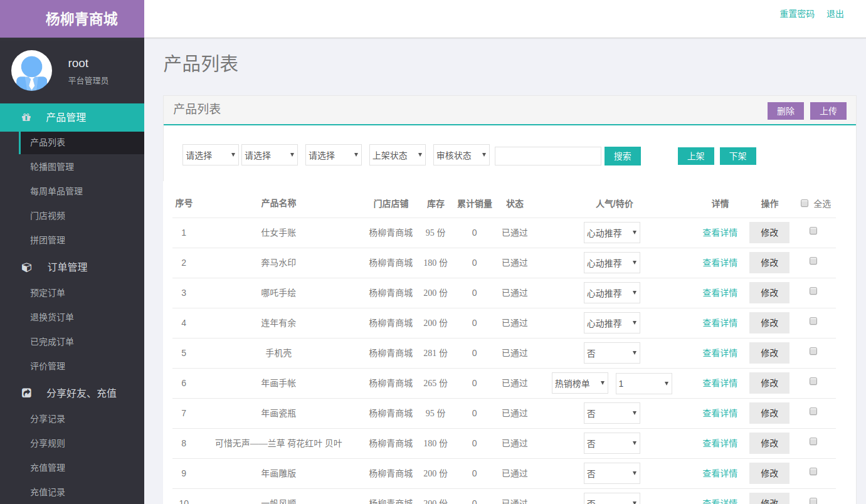Expand the 审核状态 filter dropdown

point(461,155)
